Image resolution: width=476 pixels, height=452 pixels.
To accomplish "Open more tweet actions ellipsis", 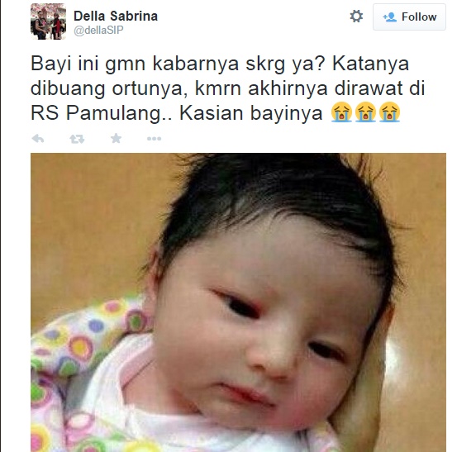I will pyautogui.click(x=154, y=139).
